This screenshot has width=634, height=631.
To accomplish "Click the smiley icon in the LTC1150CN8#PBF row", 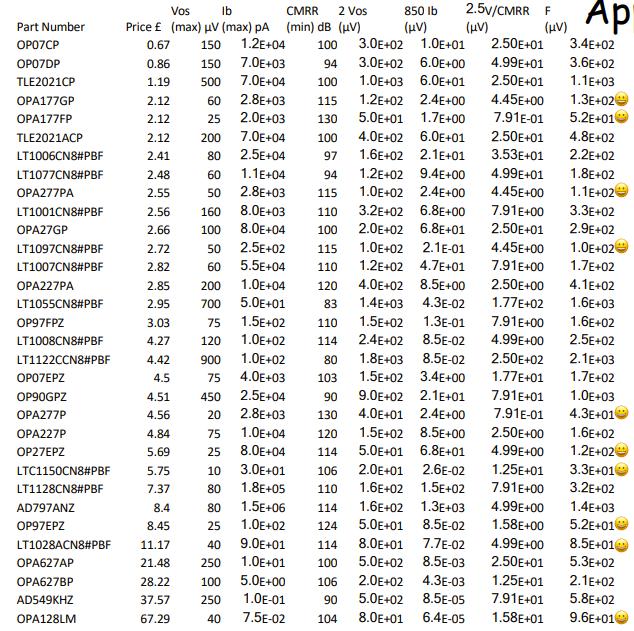I will coord(622,469).
